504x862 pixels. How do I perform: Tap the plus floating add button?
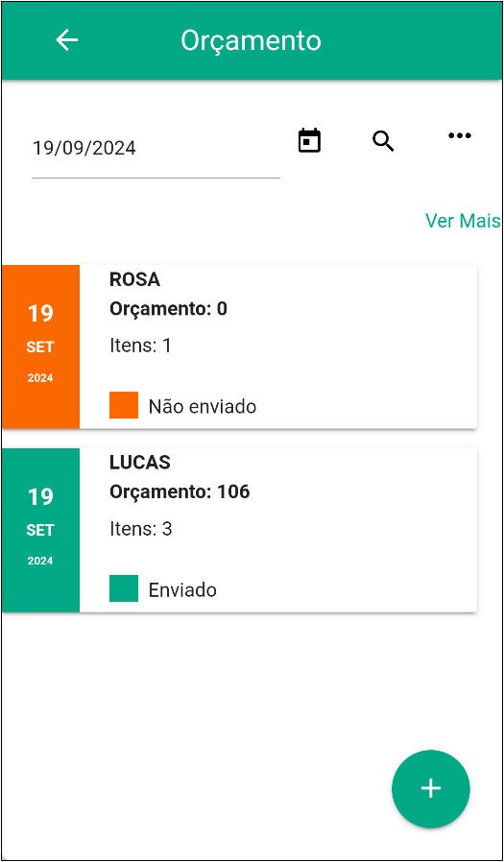tap(431, 788)
